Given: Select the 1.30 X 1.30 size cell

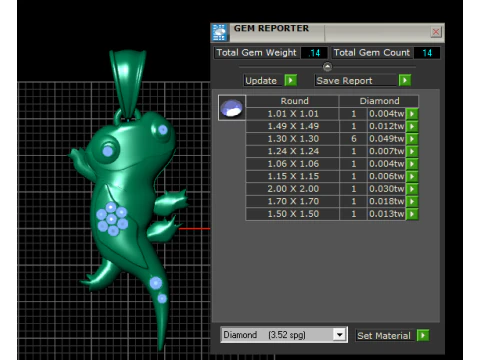Looking at the screenshot, I should click(x=293, y=139).
